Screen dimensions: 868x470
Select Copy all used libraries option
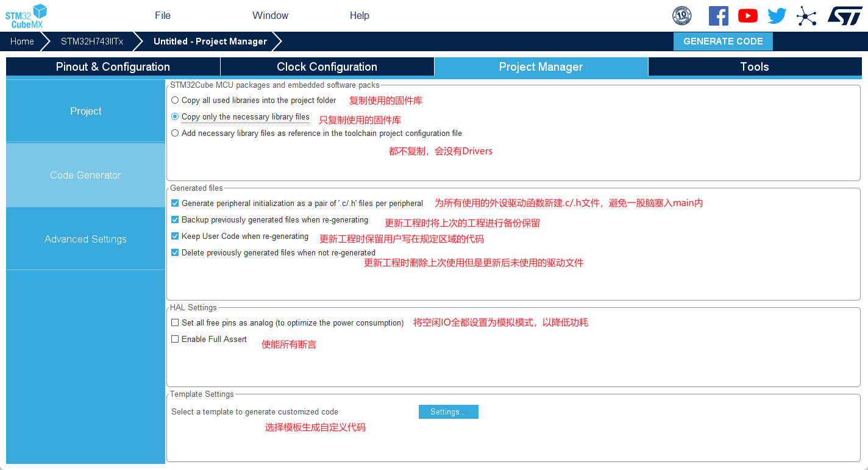176,100
